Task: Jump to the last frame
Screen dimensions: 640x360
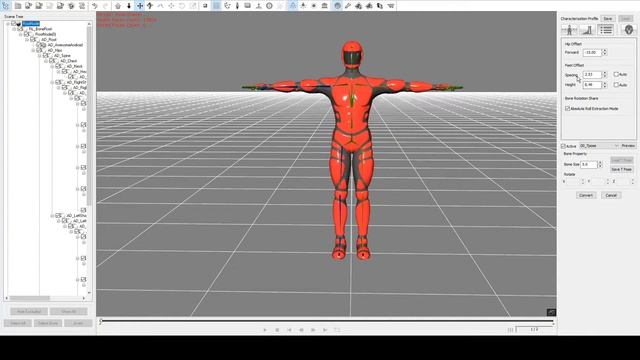Action: (325, 330)
